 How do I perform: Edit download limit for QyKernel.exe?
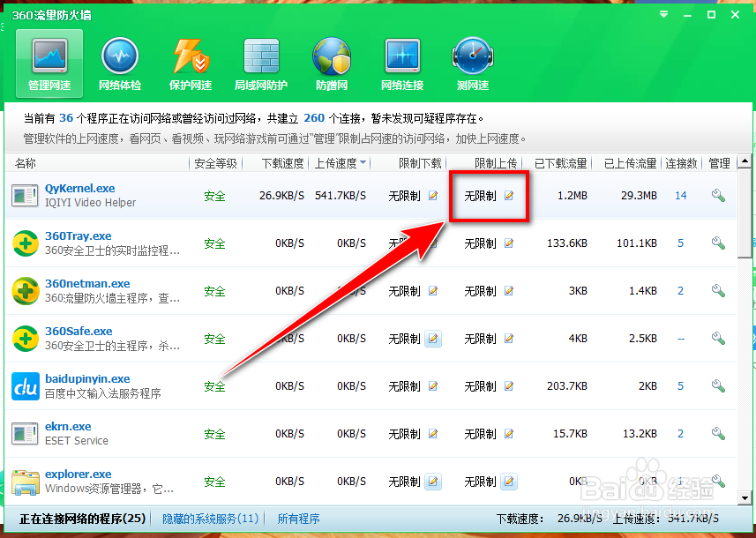click(x=433, y=196)
